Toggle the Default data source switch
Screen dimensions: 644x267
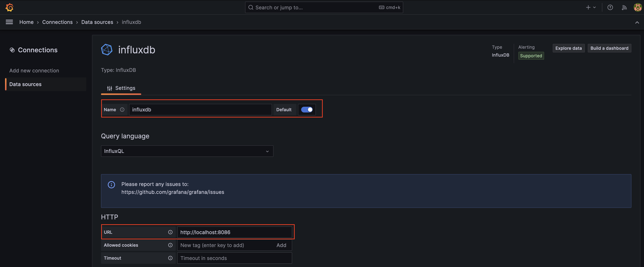coord(307,109)
